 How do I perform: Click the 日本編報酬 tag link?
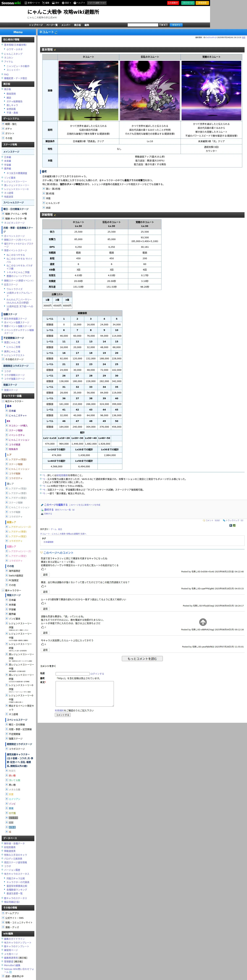coord(48,542)
